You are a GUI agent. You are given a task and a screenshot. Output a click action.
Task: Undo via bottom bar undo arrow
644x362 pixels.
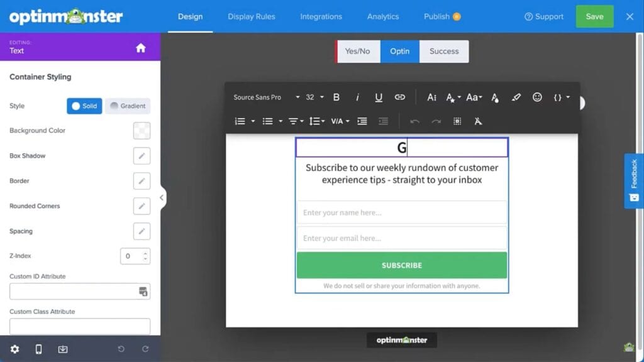coord(121,349)
